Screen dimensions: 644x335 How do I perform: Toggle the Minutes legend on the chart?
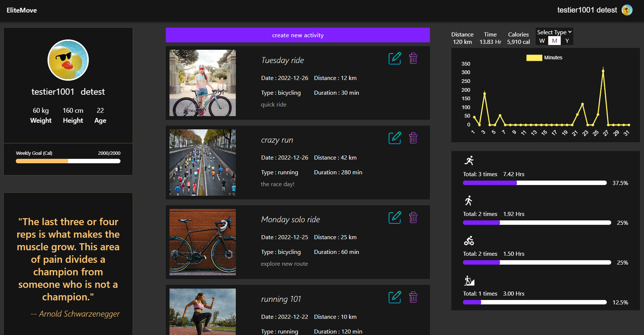[545, 57]
